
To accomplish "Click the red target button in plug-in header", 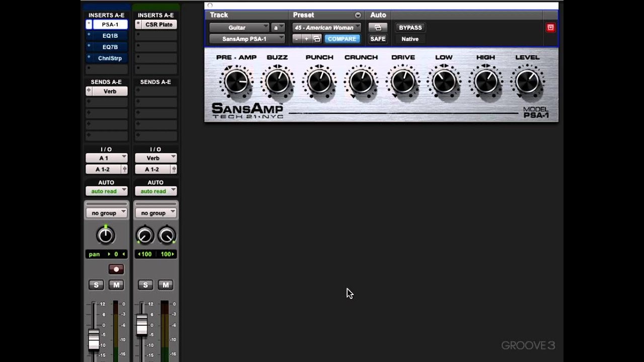I will [x=550, y=28].
